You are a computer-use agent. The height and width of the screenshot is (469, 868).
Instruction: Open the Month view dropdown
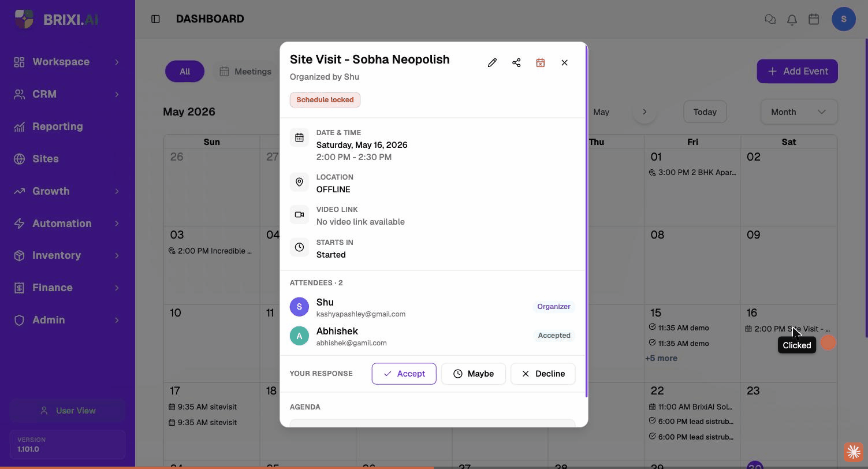click(x=799, y=112)
